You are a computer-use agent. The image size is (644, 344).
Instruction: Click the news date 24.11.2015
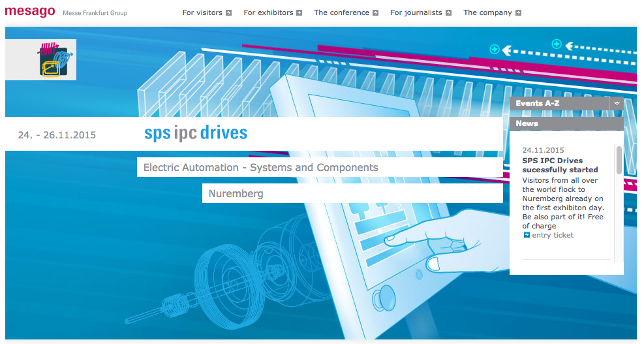point(543,150)
